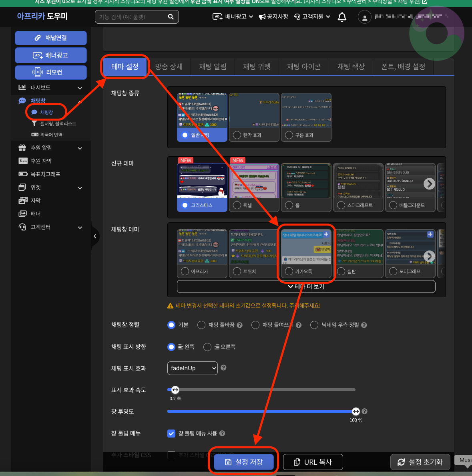Viewport: 472px width, 476px height.
Task: Click the URL 복사 button
Action: 313,462
